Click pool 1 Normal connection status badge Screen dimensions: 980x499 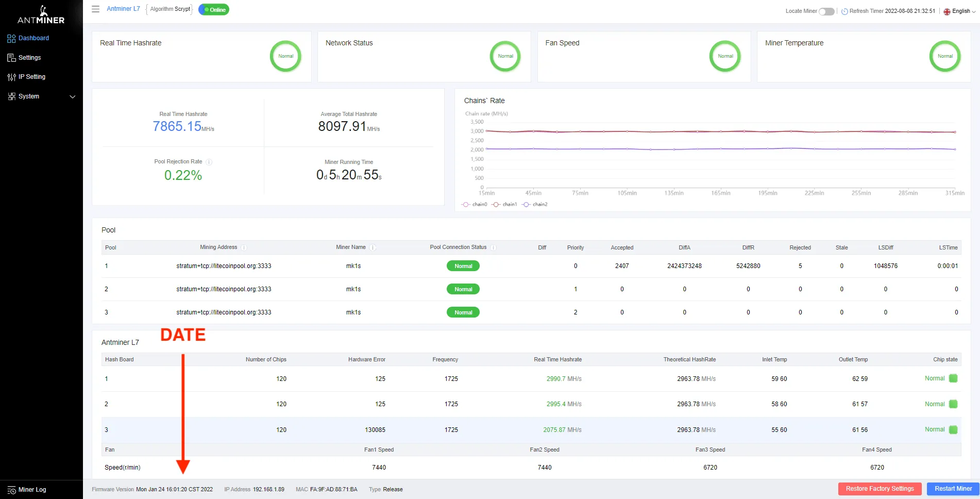click(463, 266)
